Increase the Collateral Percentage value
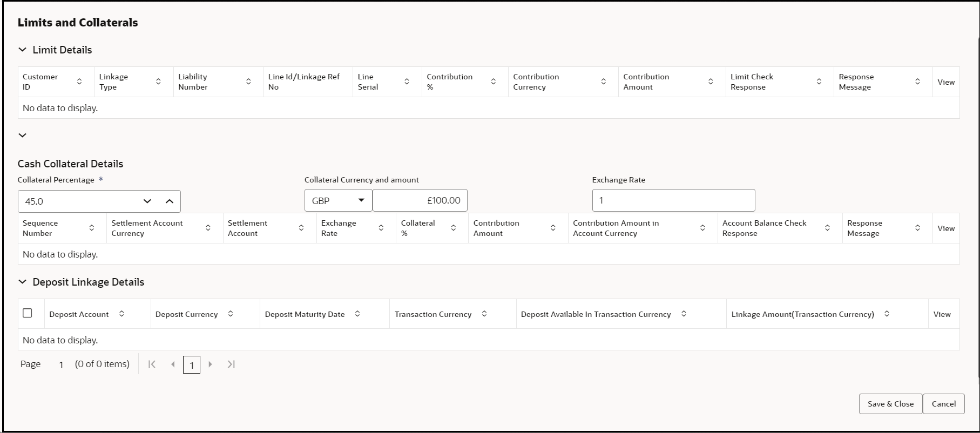980x433 pixels. pos(170,201)
